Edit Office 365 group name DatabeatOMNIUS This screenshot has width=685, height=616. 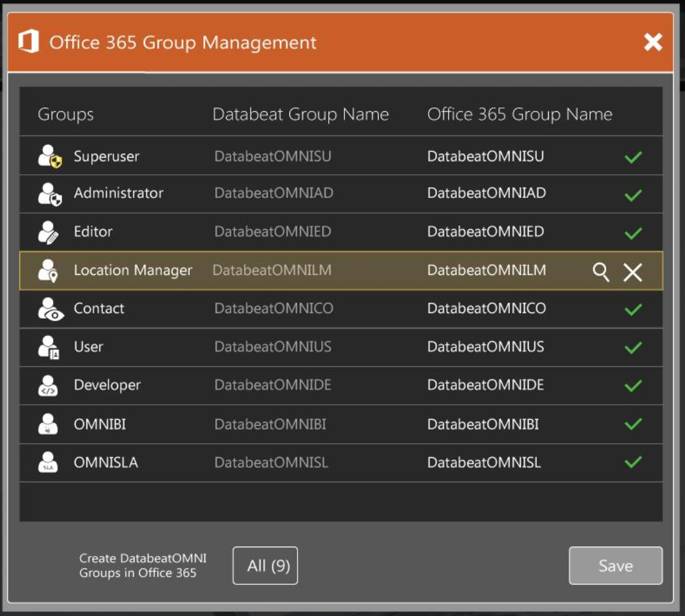(x=486, y=347)
